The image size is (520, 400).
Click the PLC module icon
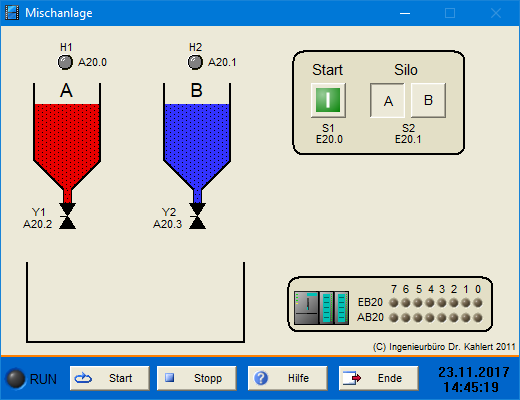pyautogui.click(x=322, y=308)
